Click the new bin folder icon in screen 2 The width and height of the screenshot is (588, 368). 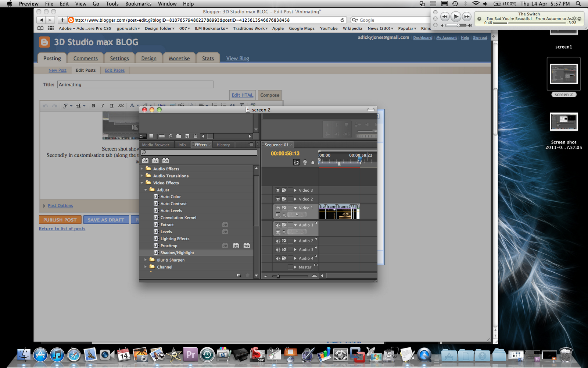click(x=179, y=136)
